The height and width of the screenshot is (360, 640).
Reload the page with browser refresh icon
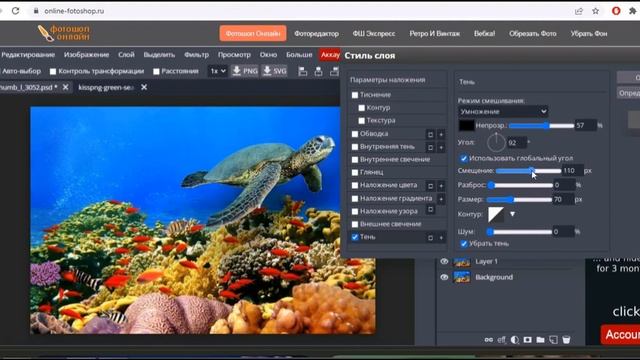[x=16, y=11]
